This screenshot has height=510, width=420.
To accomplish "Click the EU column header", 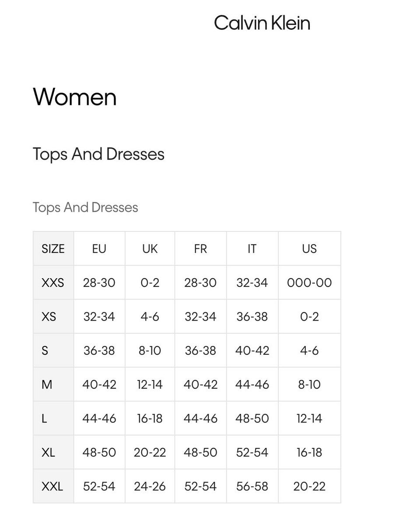I will click(99, 249).
